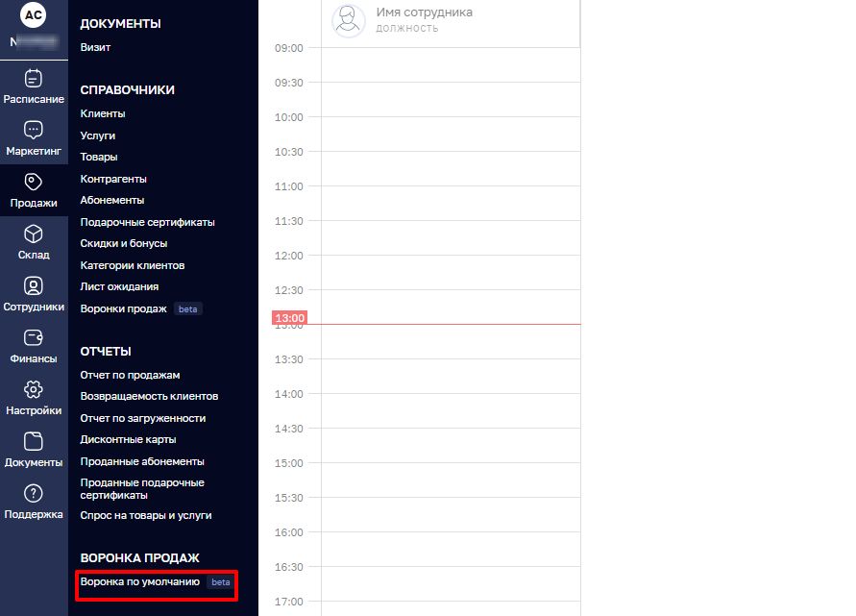Open the Клиенты directory
This screenshot has height=616, width=856.
tap(103, 113)
